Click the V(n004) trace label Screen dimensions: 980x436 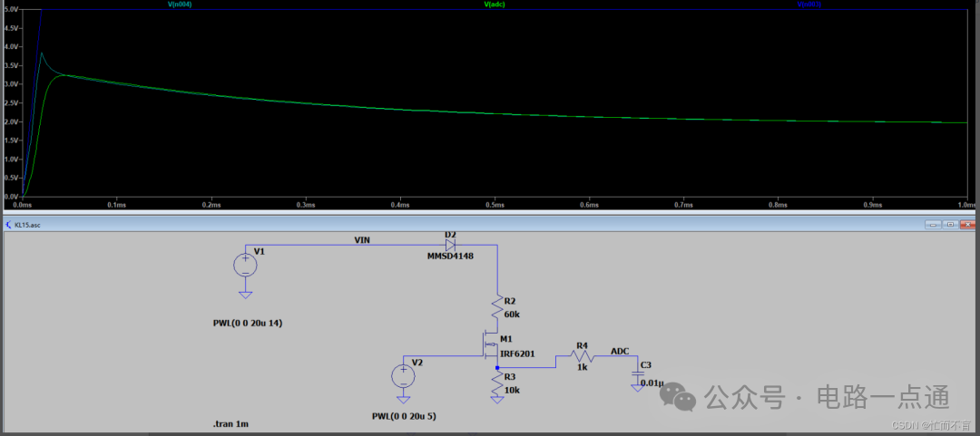[x=180, y=5]
